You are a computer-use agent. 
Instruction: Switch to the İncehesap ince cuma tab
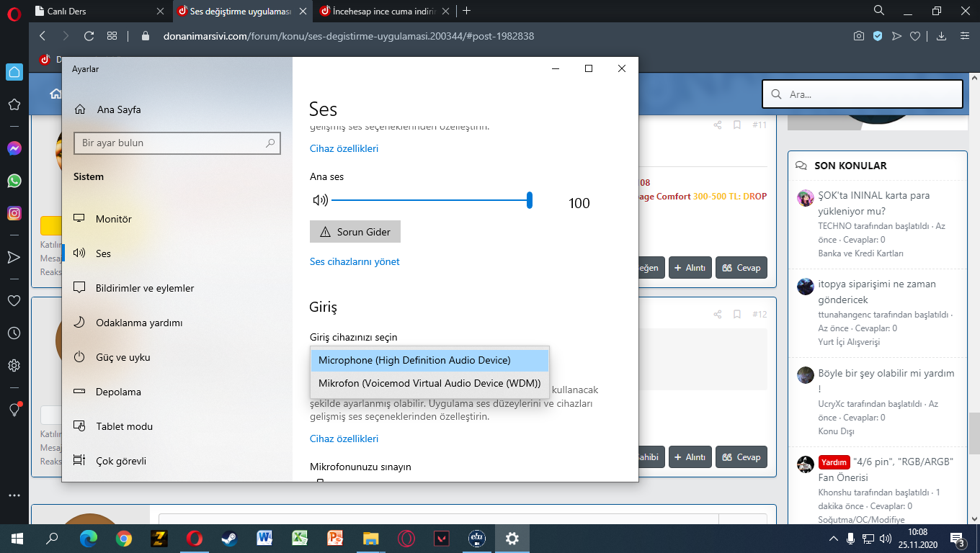386,11
